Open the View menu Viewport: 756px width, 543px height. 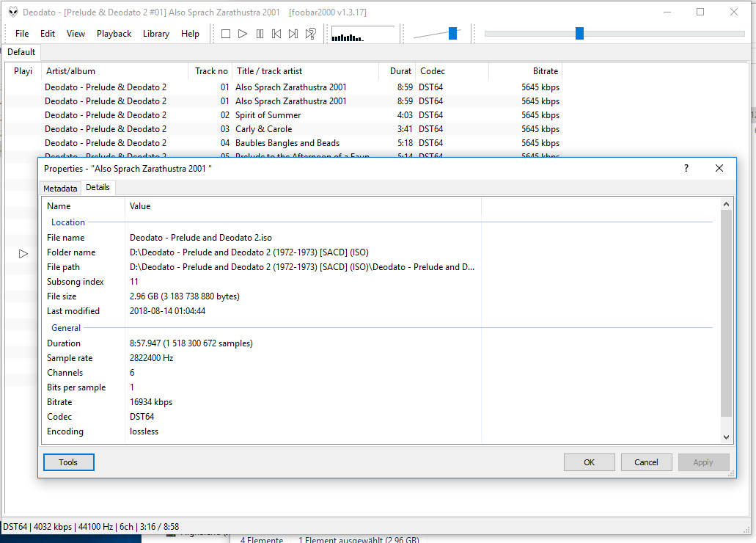[x=76, y=34]
